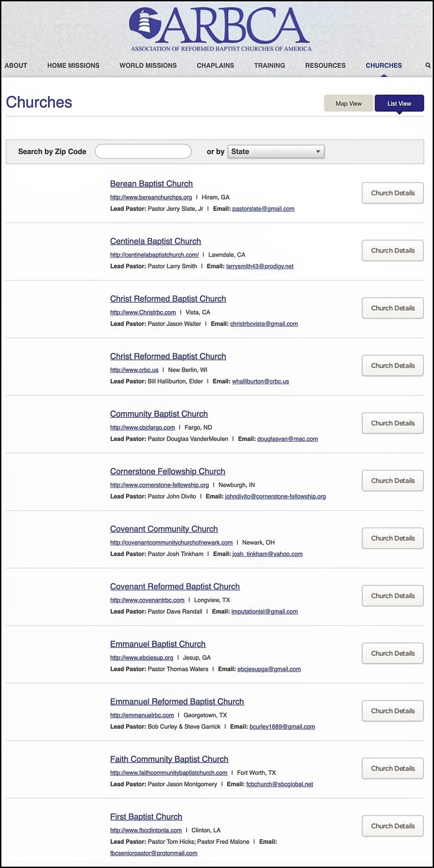Viewport: 434px width, 868px height.
Task: Email pastorslate@gmail.com
Action: [x=263, y=209]
